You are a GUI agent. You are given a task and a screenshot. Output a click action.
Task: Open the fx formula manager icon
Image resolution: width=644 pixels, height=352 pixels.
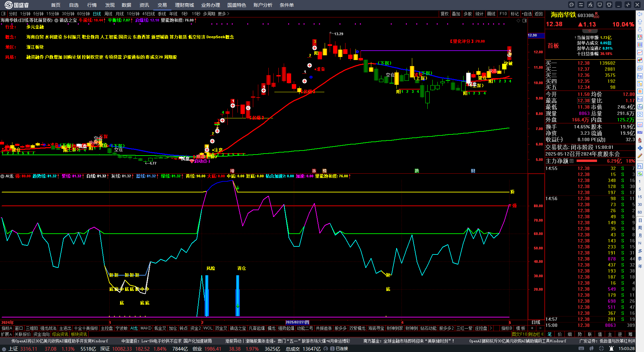[590, 5]
